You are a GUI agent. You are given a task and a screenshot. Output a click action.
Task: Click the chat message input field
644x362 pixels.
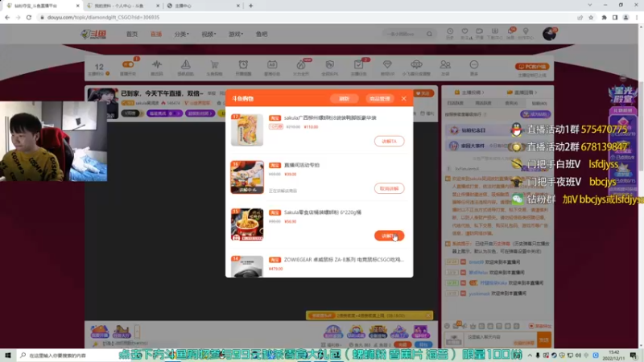[x=500, y=339]
